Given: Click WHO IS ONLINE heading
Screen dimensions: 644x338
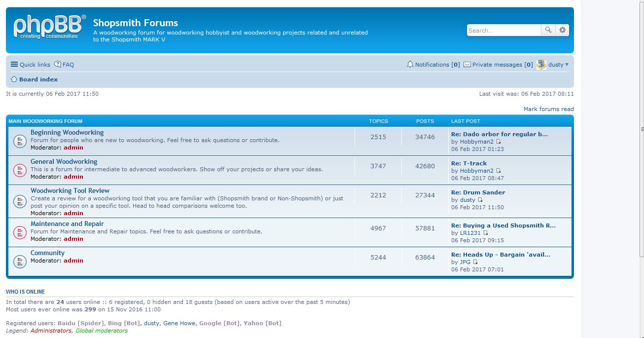Looking at the screenshot, I should (25, 292).
